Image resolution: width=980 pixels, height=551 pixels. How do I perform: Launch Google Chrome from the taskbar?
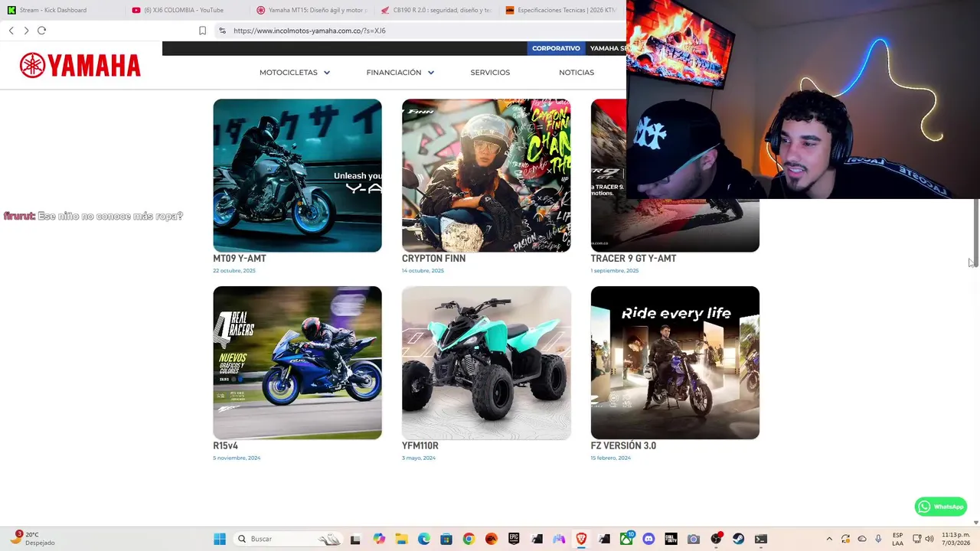469,539
